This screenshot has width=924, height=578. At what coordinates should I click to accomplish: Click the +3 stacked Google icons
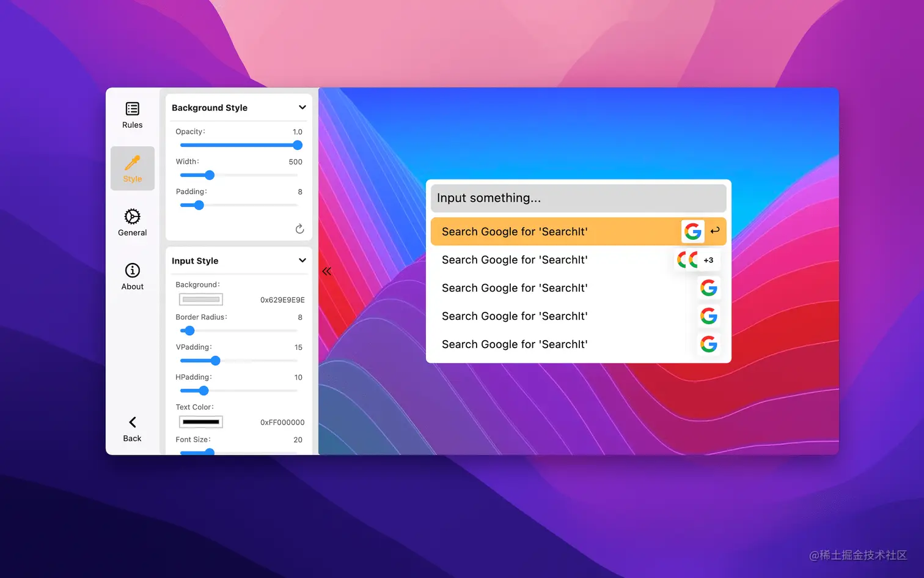pyautogui.click(x=698, y=260)
